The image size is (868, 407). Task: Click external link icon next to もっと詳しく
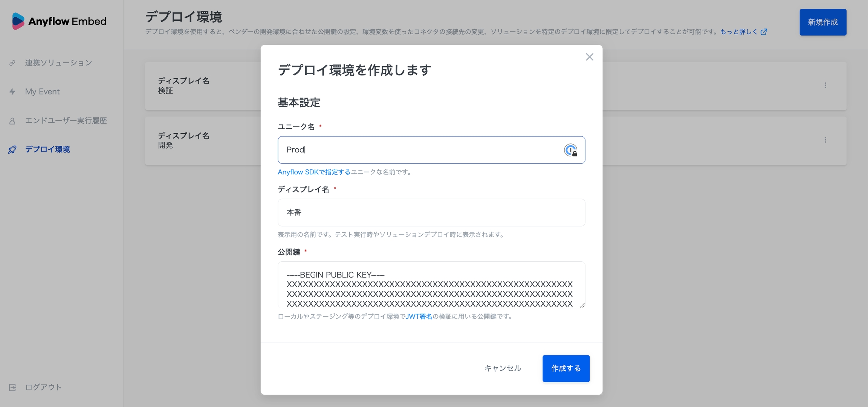tap(764, 32)
